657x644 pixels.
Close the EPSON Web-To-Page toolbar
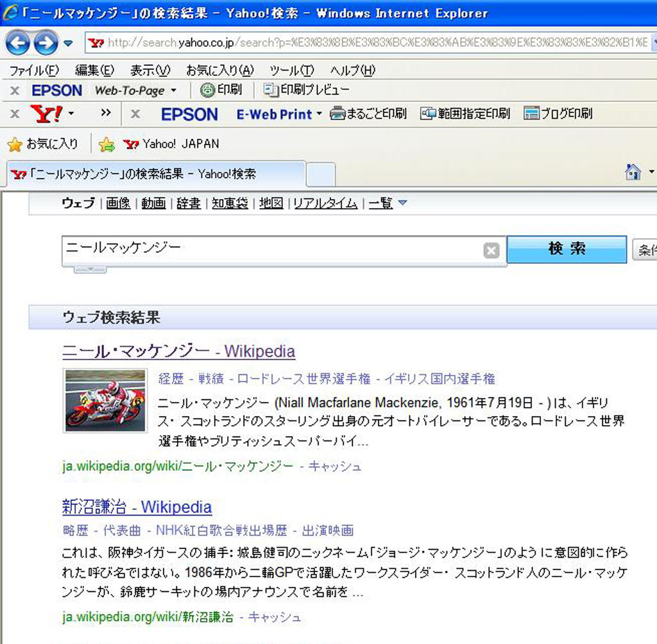[15, 90]
